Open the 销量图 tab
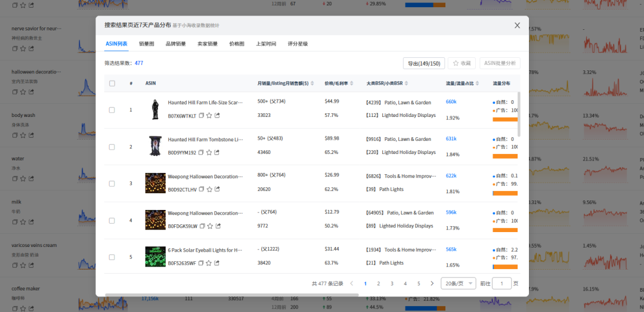644x312 pixels. 147,44
